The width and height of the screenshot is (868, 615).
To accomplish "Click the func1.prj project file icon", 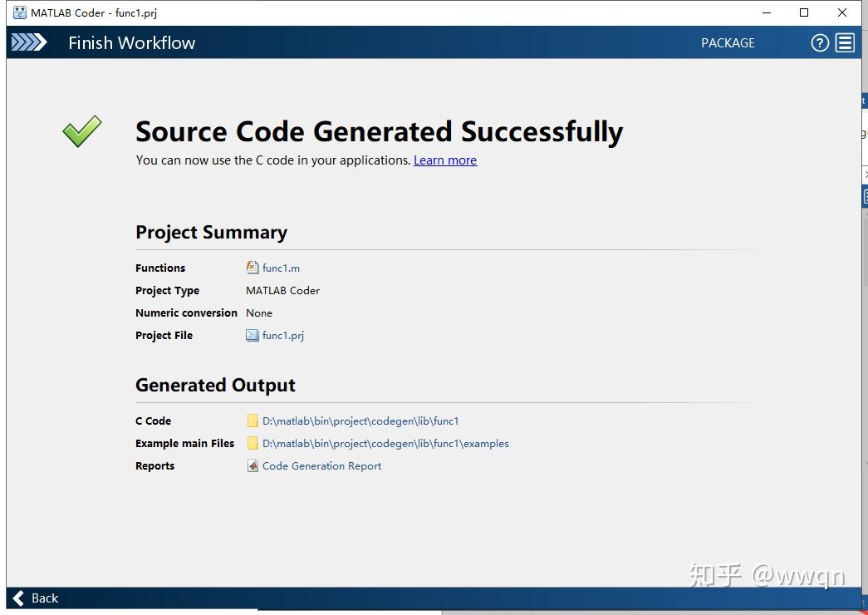I will click(x=253, y=335).
